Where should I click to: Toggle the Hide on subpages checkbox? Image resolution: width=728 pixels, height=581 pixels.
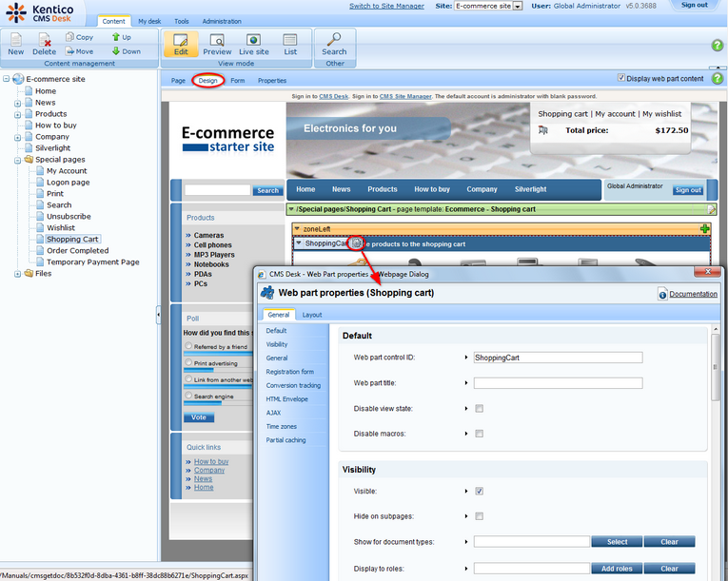tap(479, 516)
